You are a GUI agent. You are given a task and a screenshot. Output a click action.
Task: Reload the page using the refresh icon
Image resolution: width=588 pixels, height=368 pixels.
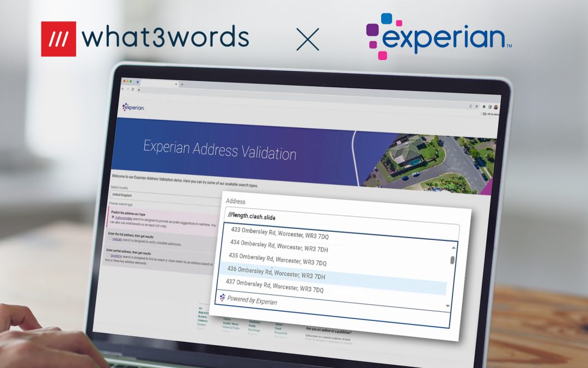coord(133,89)
